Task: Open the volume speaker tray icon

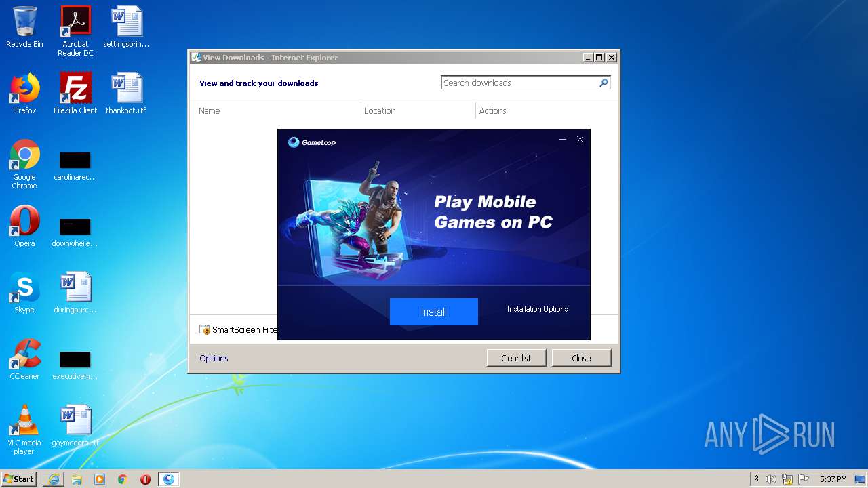Action: 771,479
